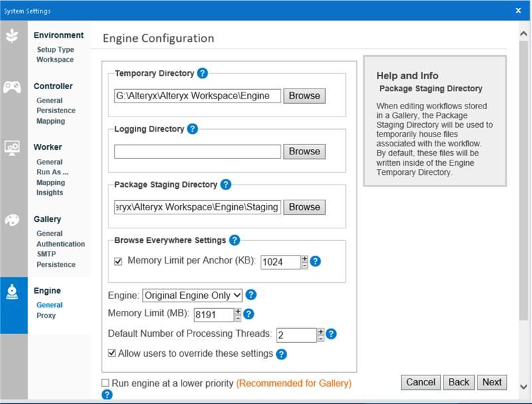Decrease Default Number of Processing Threads
This screenshot has width=532, height=404.
321,338
